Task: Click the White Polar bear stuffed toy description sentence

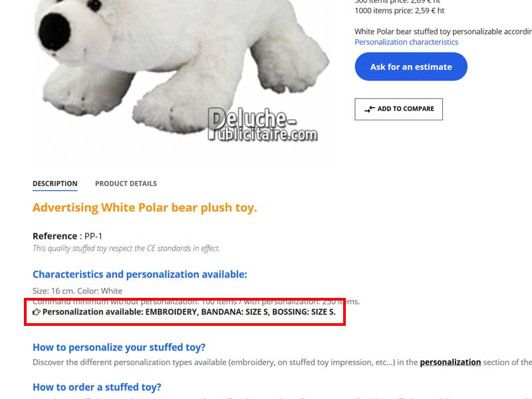Action: (x=443, y=31)
